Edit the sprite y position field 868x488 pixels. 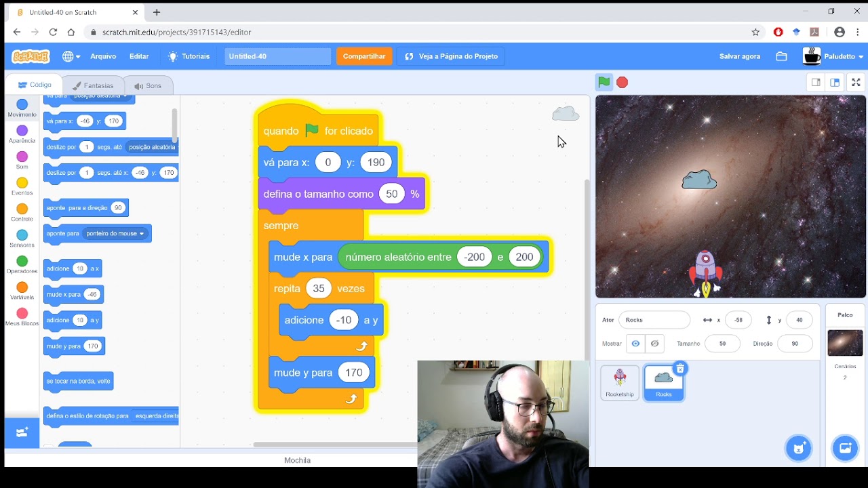point(800,320)
